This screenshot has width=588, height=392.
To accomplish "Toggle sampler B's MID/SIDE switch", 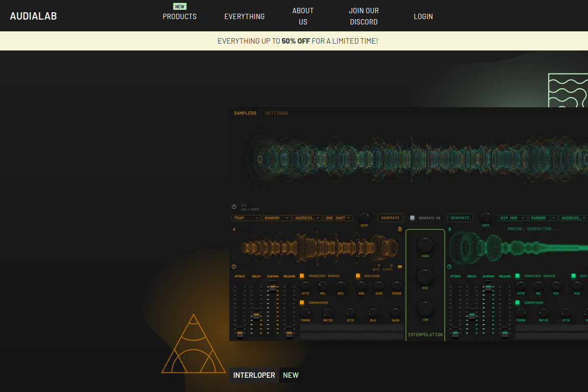I will [x=573, y=276].
